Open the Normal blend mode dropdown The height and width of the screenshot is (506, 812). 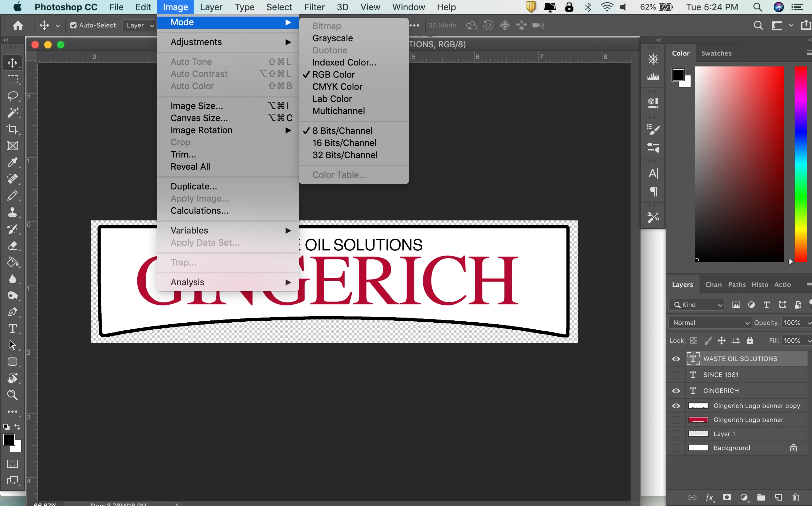tap(710, 323)
